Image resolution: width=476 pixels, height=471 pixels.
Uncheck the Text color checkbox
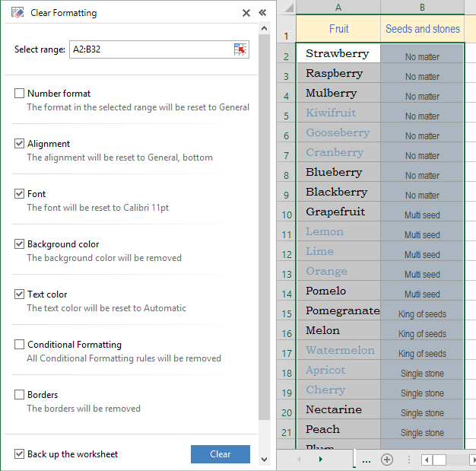(x=20, y=294)
